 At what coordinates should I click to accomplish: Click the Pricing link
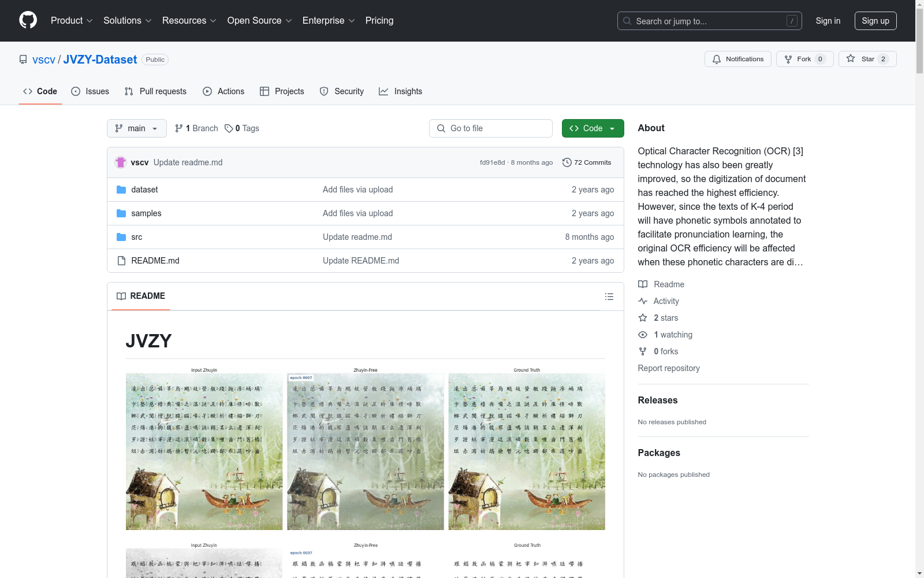(379, 21)
